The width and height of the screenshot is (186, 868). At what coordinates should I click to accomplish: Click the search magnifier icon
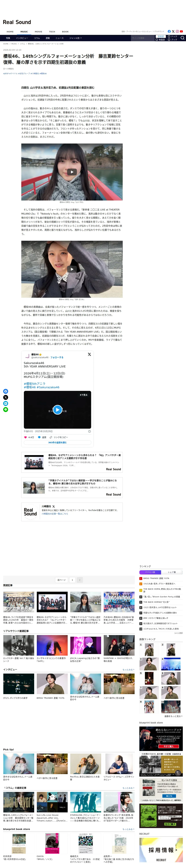[x=183, y=38]
